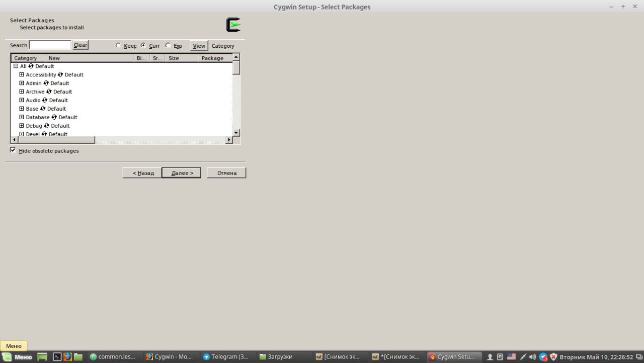Click the US flag keyboard layout indicator

coord(511,357)
